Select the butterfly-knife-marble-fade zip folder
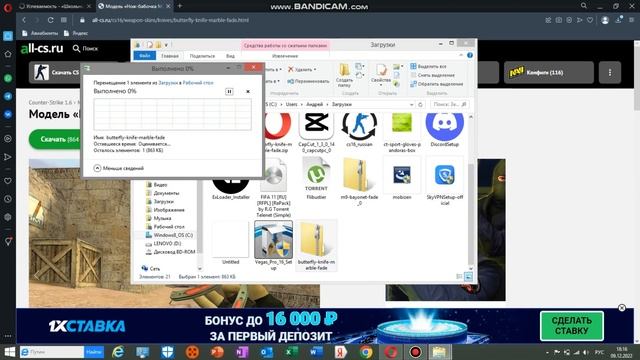This screenshot has width=640, height=360. tap(316, 245)
